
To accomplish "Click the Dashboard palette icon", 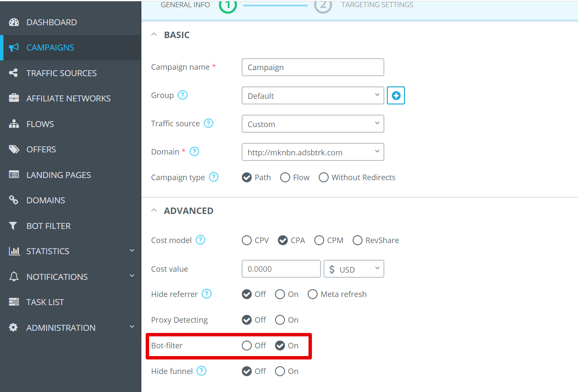I will pyautogui.click(x=14, y=22).
